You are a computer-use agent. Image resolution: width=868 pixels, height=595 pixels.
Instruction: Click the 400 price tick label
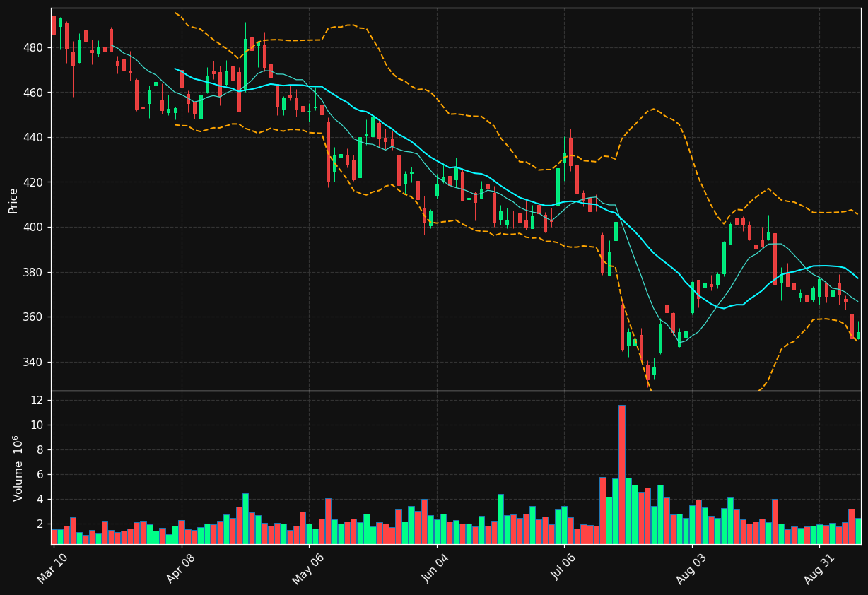(x=34, y=228)
